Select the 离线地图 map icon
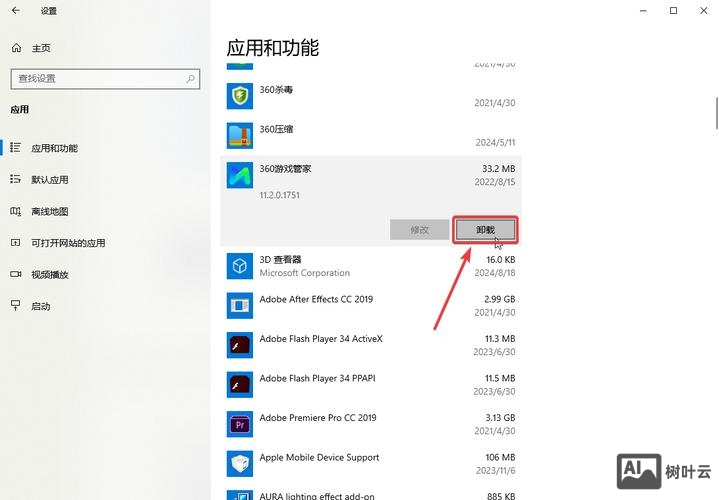This screenshot has height=500, width=719. (15, 211)
